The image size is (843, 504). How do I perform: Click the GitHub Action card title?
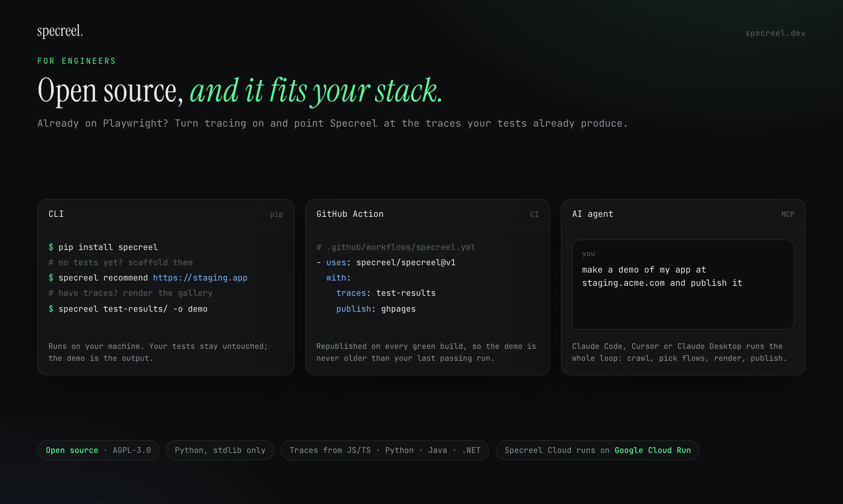pos(350,214)
